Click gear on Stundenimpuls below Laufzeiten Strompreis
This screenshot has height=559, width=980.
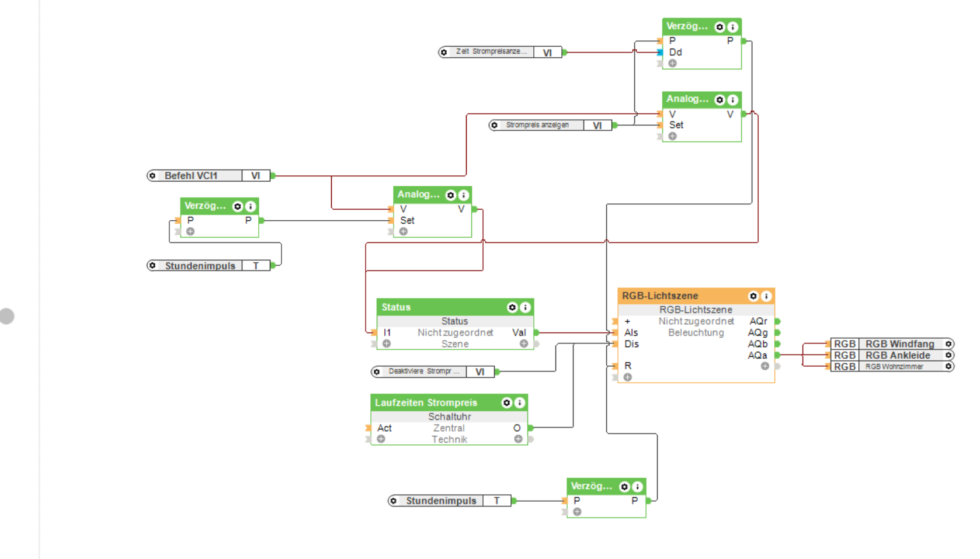click(394, 501)
